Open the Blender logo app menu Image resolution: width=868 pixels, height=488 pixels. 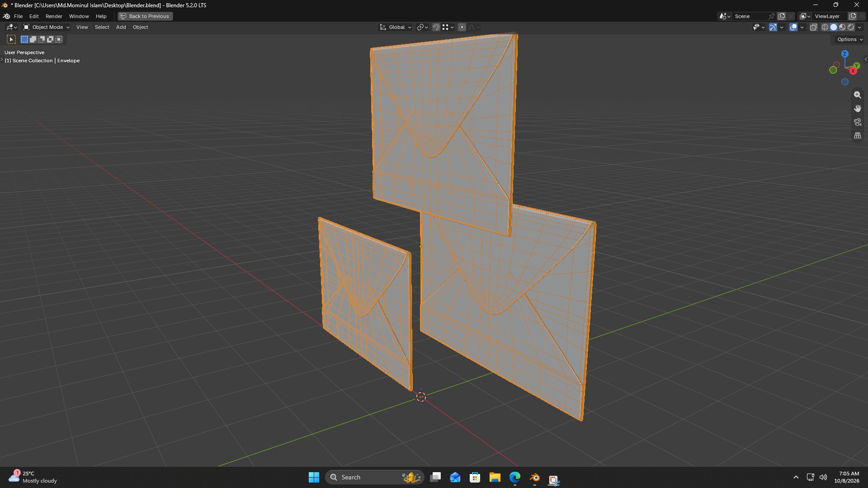(6, 16)
